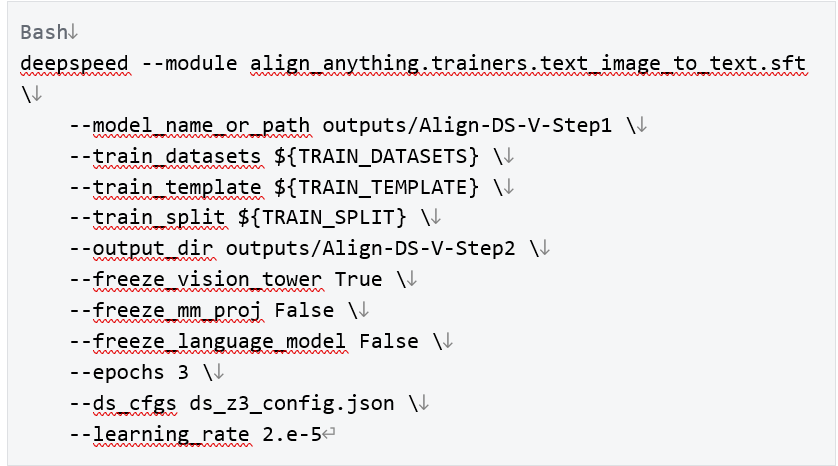Click ds_z3_config.json file name
The height and width of the screenshot is (466, 838).
[x=292, y=403]
